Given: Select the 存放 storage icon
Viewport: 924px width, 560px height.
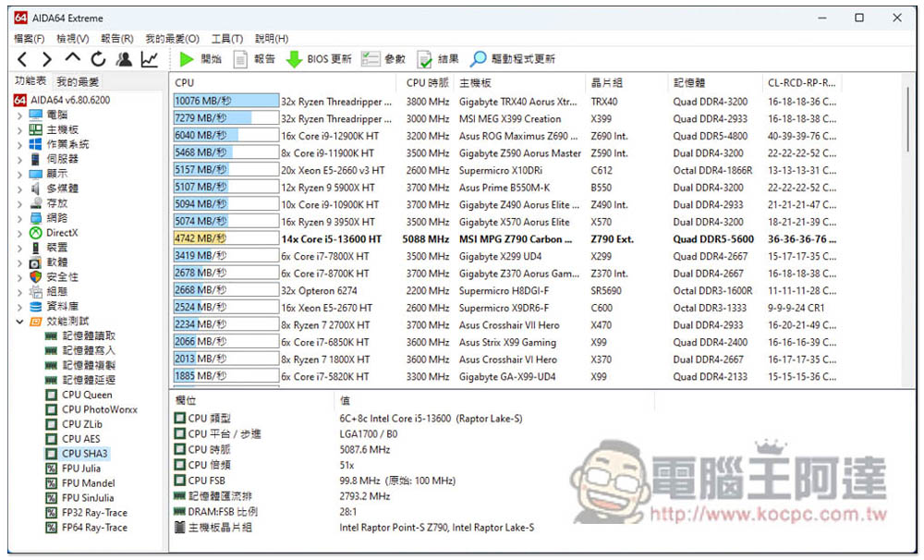Looking at the screenshot, I should coord(36,203).
